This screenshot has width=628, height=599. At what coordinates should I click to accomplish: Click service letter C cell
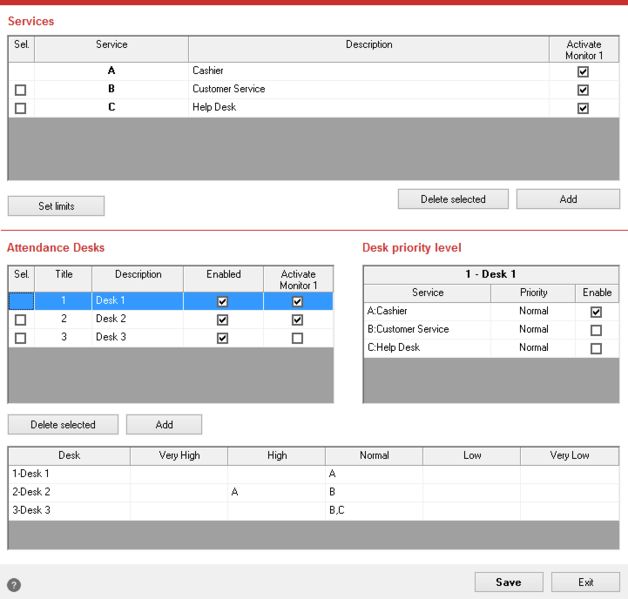[111, 108]
